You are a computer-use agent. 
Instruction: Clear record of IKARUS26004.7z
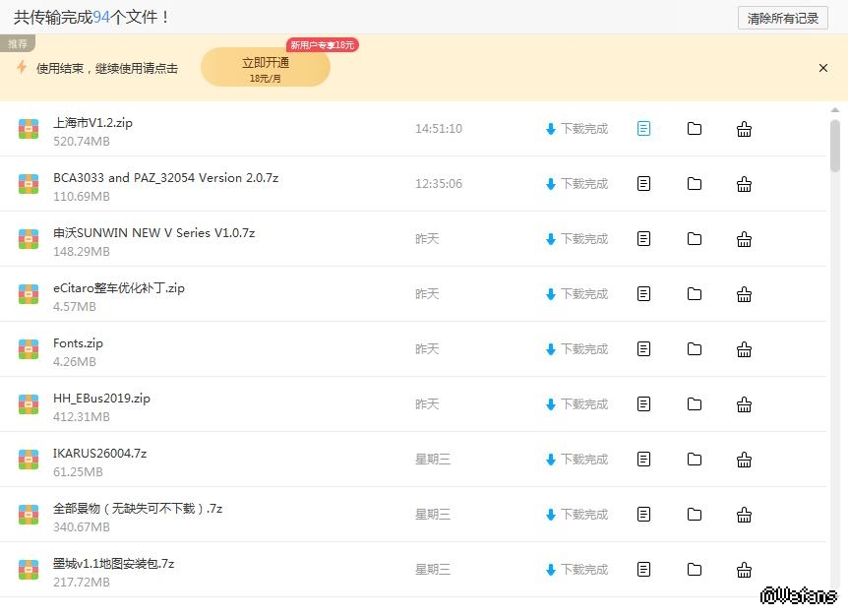click(744, 460)
